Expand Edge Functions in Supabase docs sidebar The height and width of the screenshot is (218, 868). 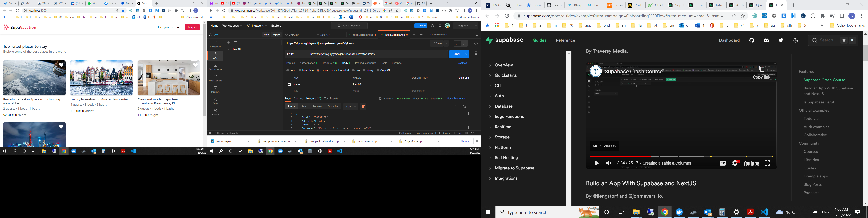[x=509, y=117]
